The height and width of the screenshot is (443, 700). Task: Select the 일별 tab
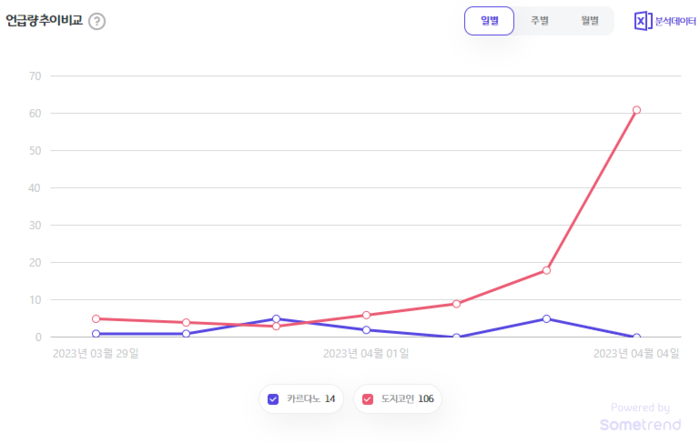click(489, 21)
